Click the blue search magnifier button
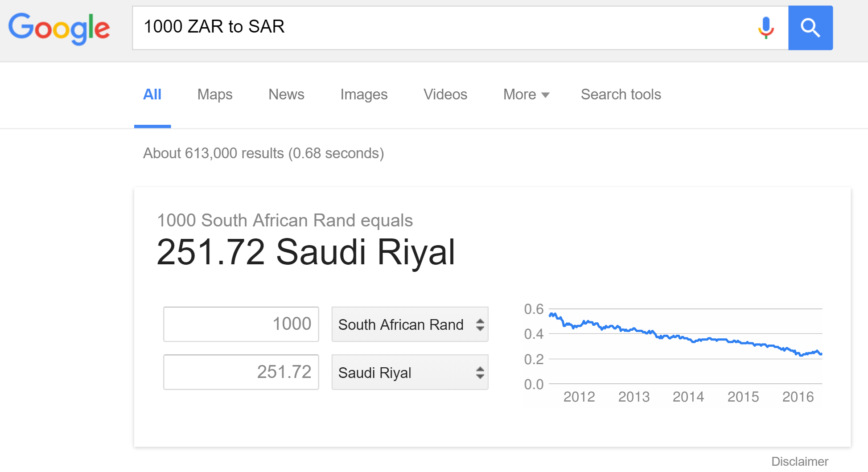This screenshot has width=868, height=472. [x=810, y=28]
